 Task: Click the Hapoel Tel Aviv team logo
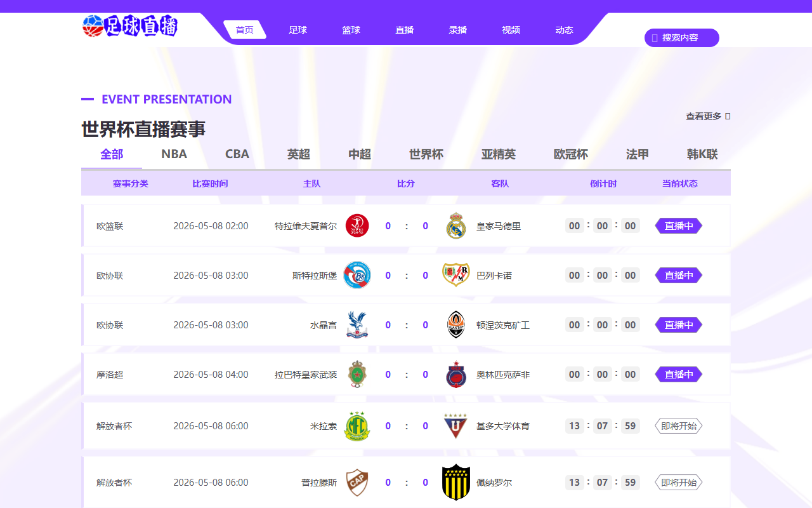click(x=357, y=225)
